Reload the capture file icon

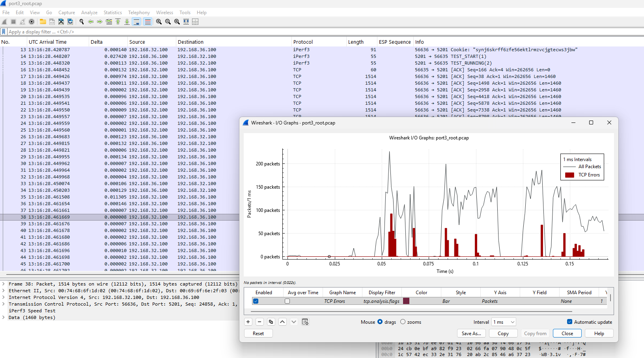coord(70,22)
